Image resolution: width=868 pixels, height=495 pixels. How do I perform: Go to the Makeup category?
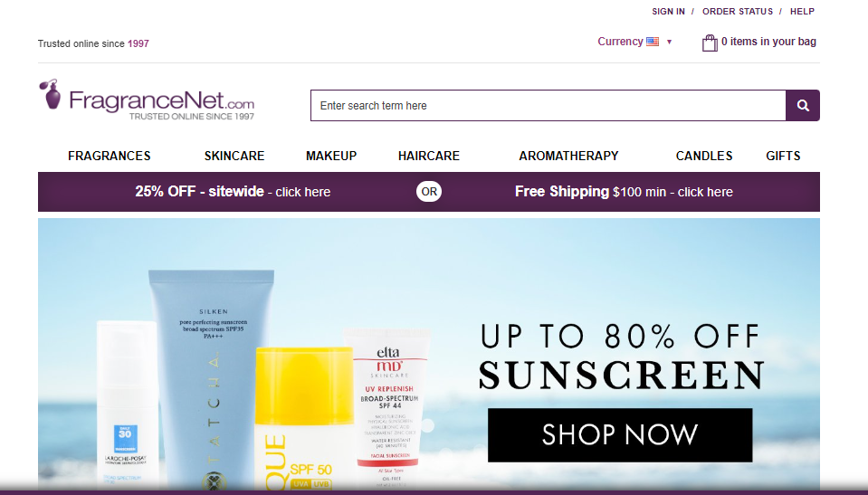[x=331, y=157]
